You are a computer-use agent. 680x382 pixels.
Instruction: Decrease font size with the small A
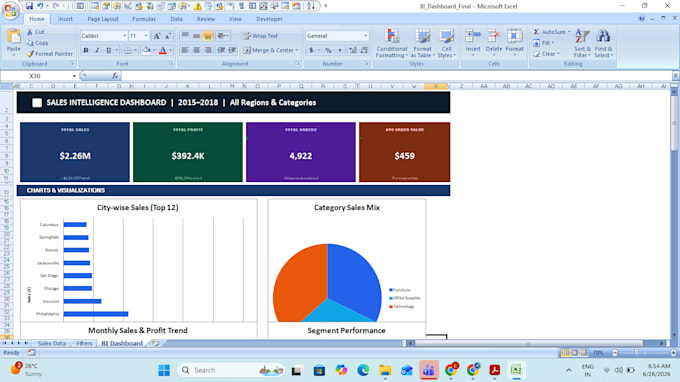[168, 36]
